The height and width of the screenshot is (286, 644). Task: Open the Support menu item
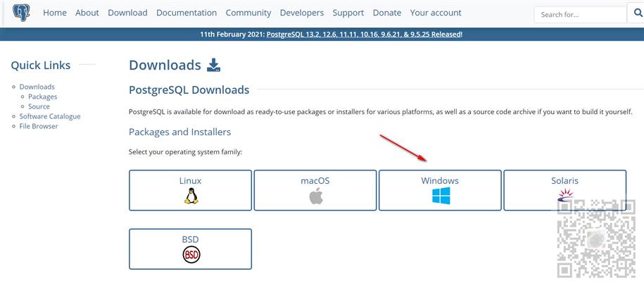[x=348, y=13]
